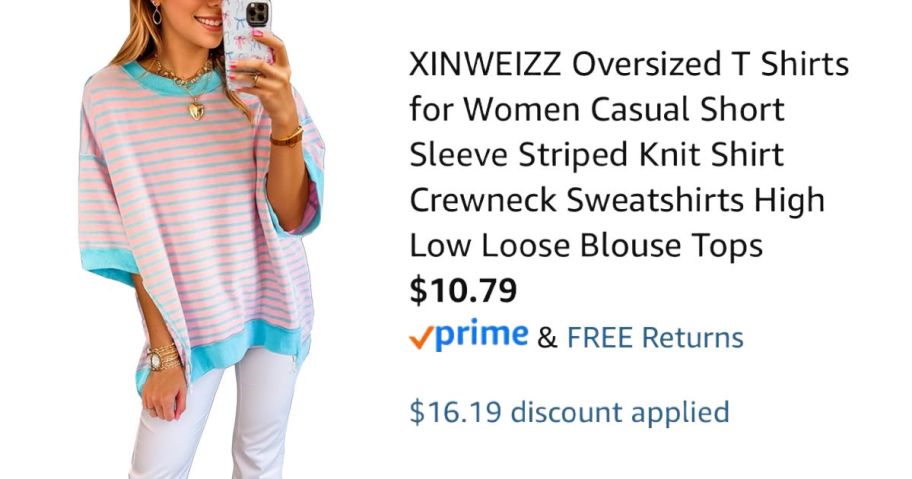Click the blue sleeve cuff on left
Viewport: 912px width, 479px height.
click(x=108, y=266)
